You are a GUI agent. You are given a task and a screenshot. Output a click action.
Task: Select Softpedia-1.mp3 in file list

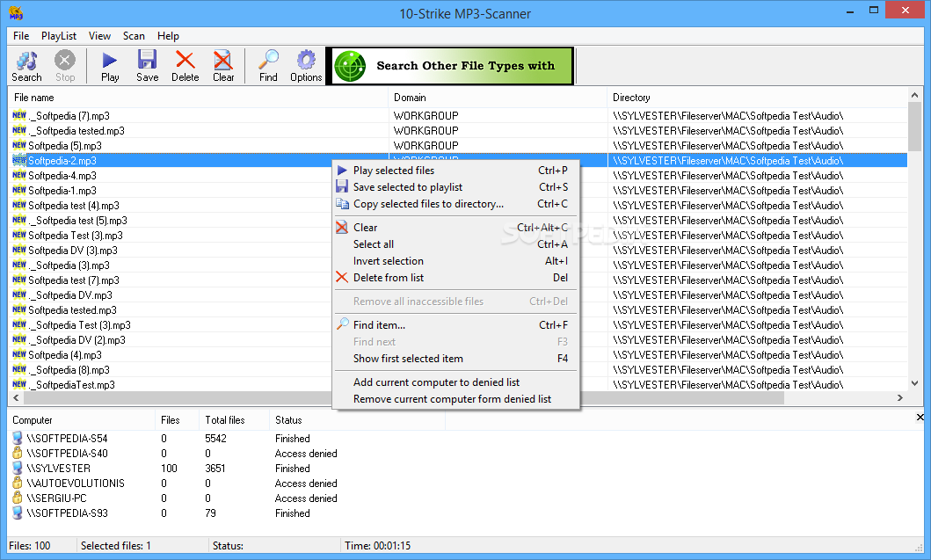tap(62, 191)
